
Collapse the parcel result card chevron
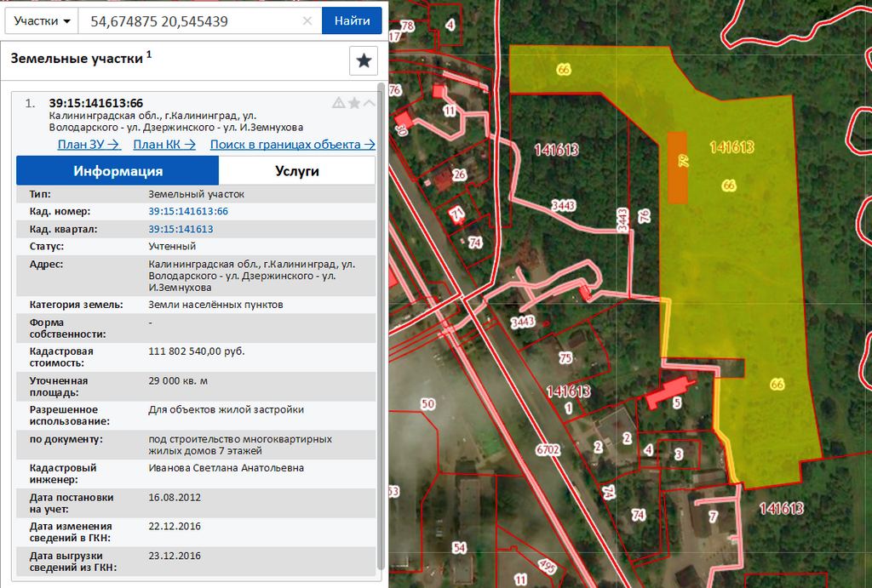click(369, 103)
